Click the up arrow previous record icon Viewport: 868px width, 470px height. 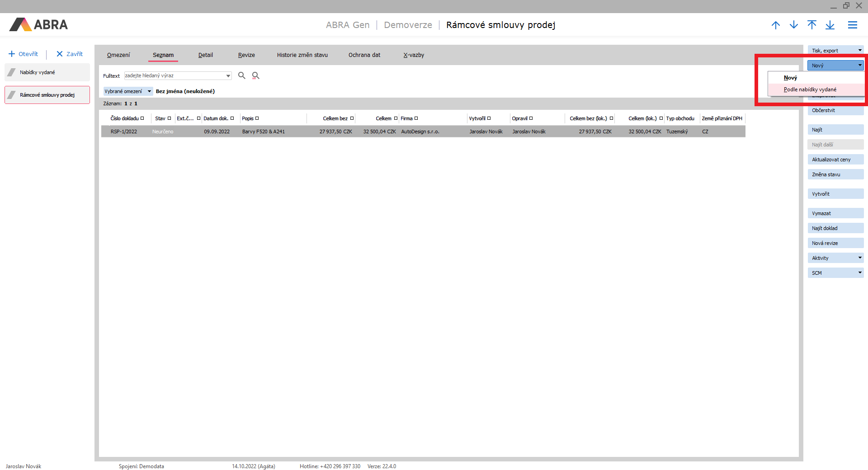coord(776,25)
